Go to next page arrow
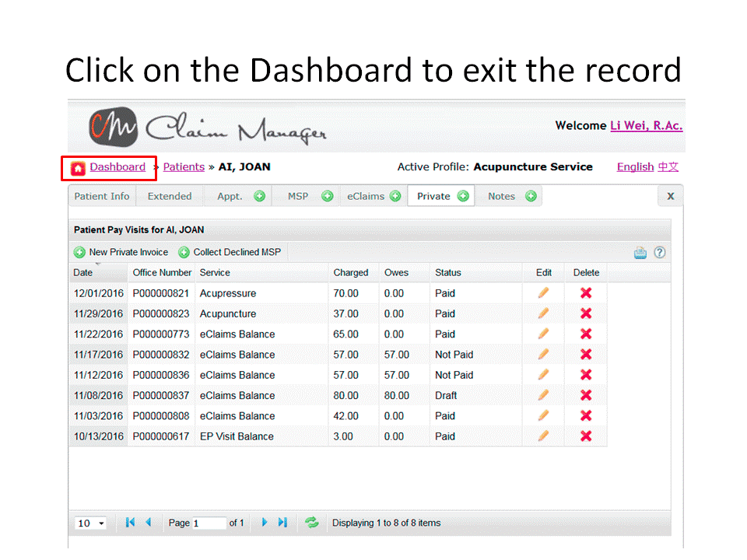 point(265,523)
